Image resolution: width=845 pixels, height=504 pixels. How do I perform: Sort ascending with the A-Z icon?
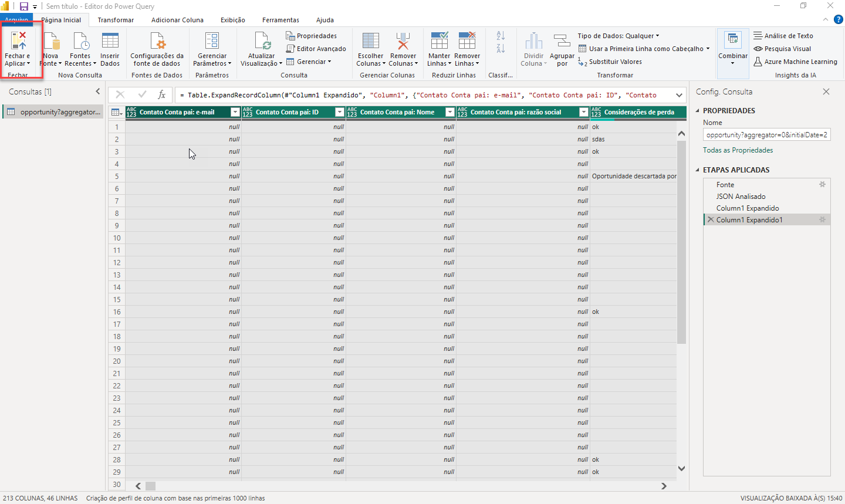pyautogui.click(x=501, y=36)
